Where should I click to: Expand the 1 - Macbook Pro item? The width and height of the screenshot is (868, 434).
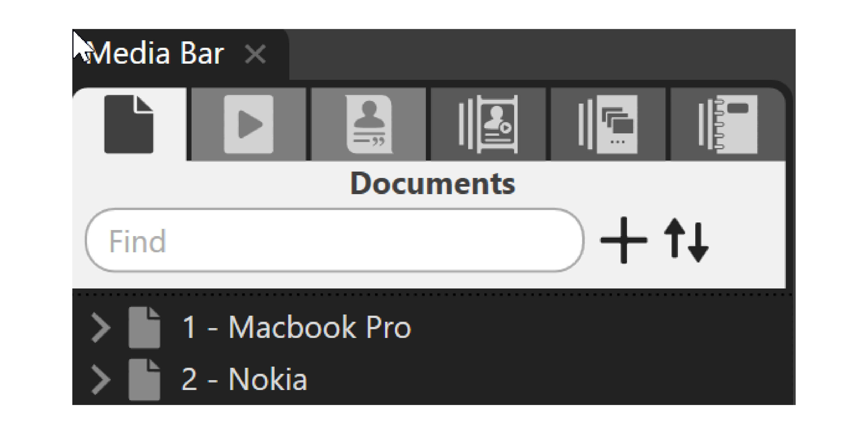(101, 328)
